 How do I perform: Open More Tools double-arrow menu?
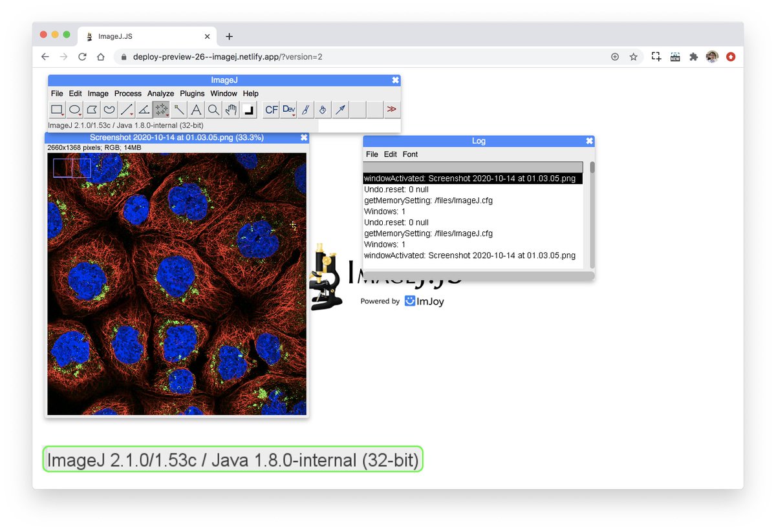coord(392,110)
